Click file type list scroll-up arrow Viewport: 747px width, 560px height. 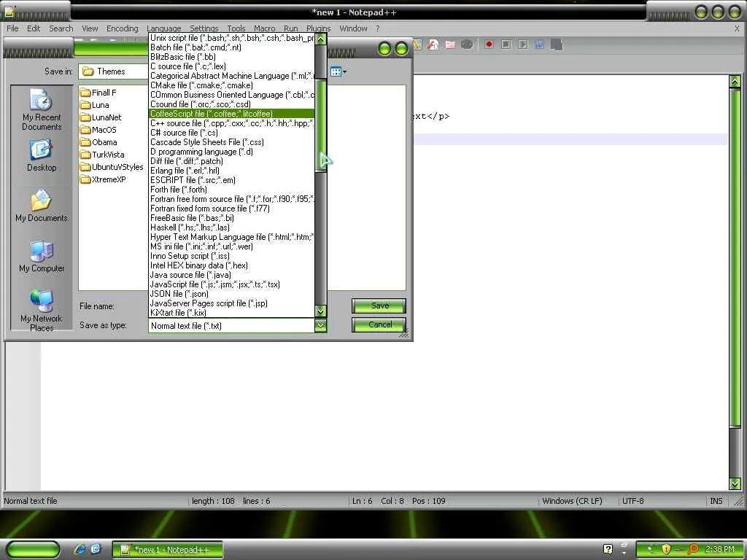[x=321, y=39]
